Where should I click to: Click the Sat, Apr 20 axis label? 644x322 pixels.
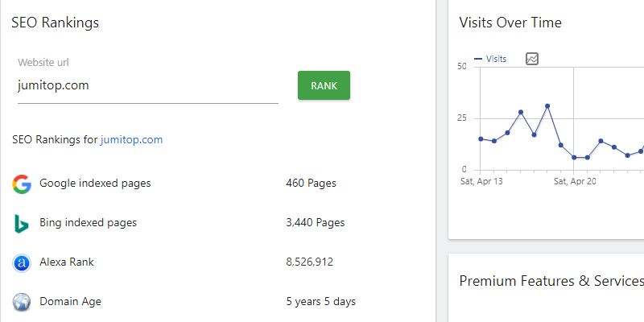pyautogui.click(x=574, y=182)
